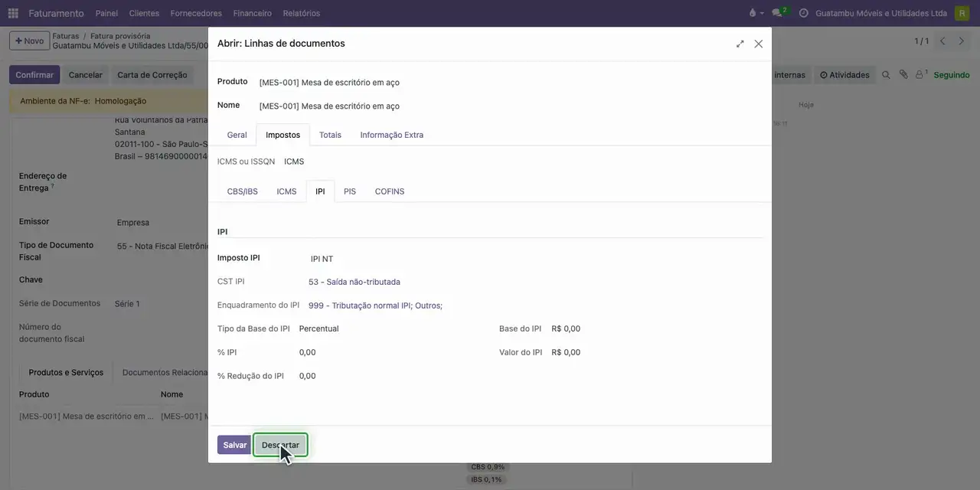The height and width of the screenshot is (490, 980).
Task: Open the ICMS tax tab
Action: tap(286, 191)
